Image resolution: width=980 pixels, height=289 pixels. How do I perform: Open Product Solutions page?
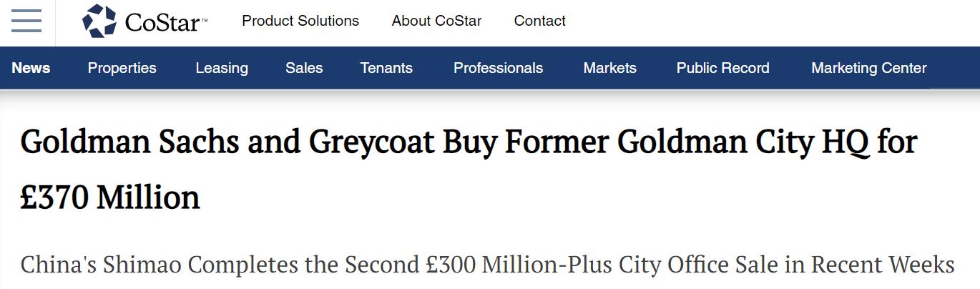[300, 21]
